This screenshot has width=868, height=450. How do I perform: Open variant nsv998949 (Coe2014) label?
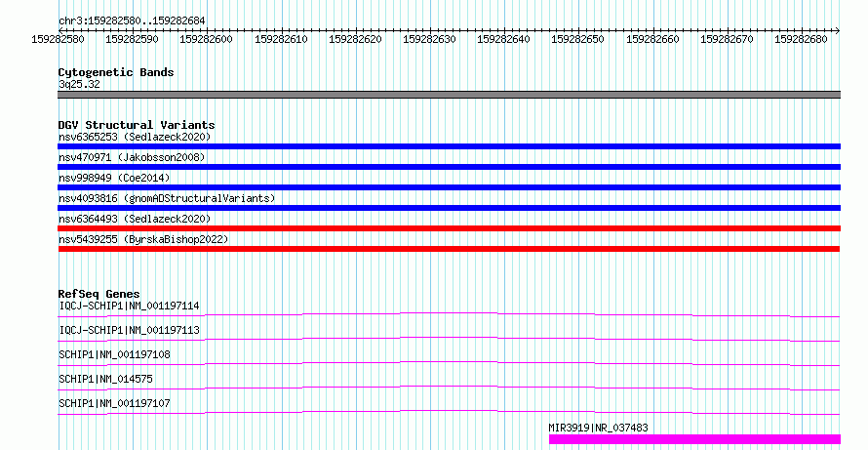(x=114, y=178)
